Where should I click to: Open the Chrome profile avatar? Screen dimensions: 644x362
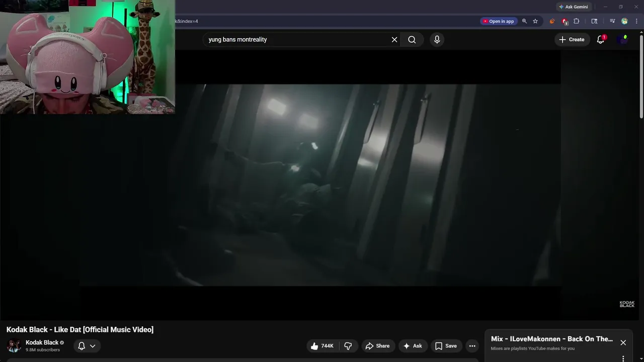(x=624, y=21)
